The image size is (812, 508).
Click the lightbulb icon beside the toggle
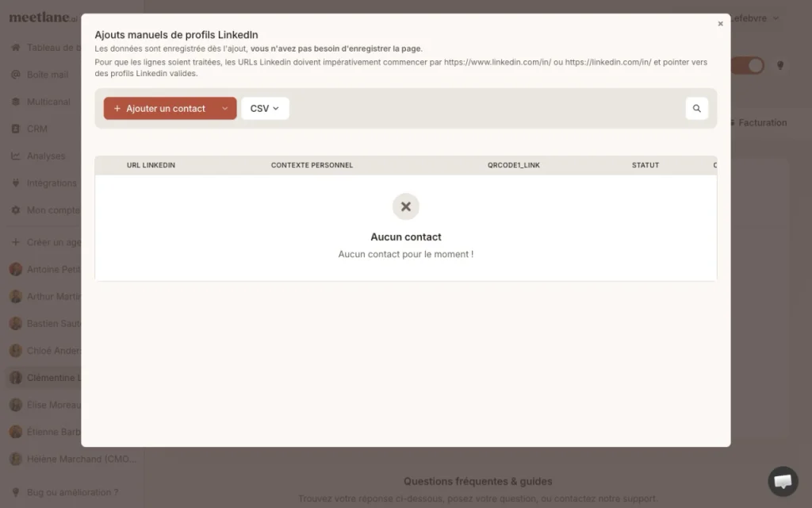point(780,65)
